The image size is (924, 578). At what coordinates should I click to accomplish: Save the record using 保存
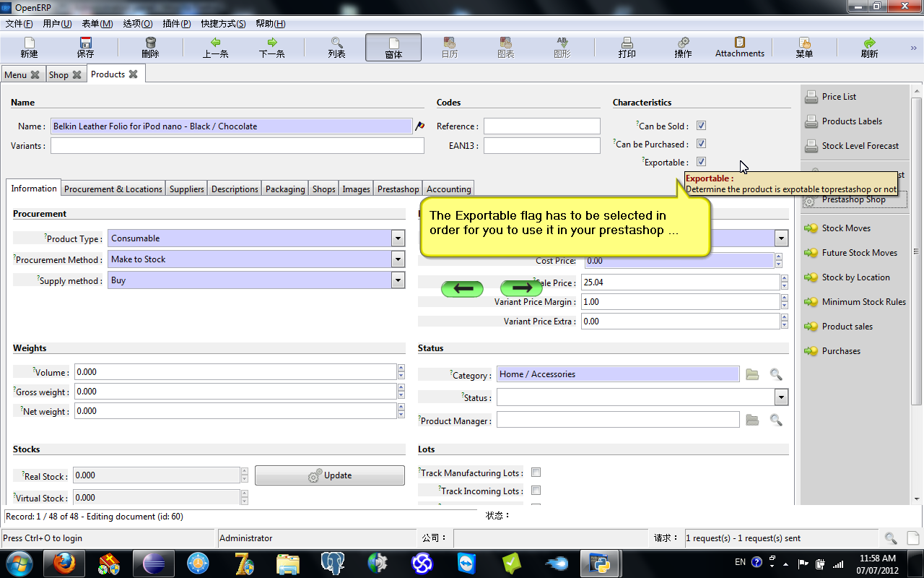[x=85, y=48]
